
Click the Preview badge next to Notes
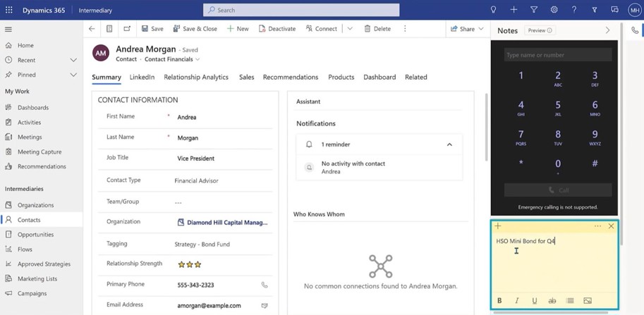(540, 30)
